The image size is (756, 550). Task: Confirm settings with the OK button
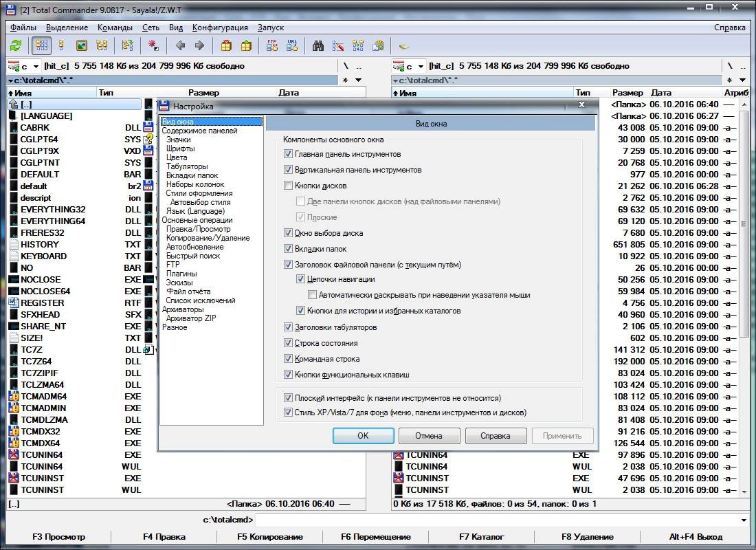click(x=363, y=436)
